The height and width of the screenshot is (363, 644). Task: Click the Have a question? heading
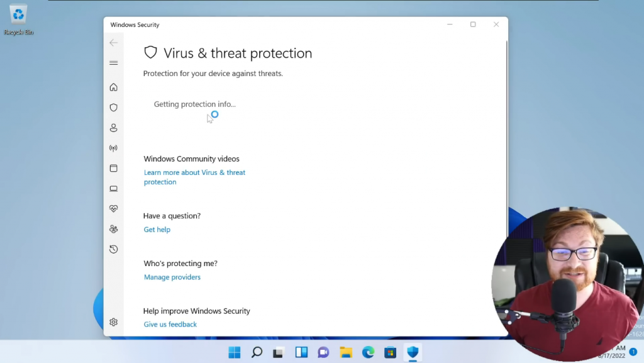(x=172, y=216)
